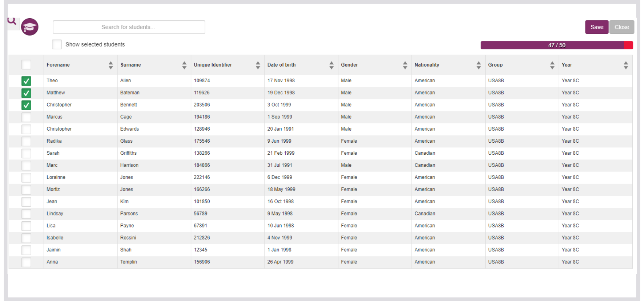
Task: Click the magnifying glass search icon
Action: (x=12, y=21)
